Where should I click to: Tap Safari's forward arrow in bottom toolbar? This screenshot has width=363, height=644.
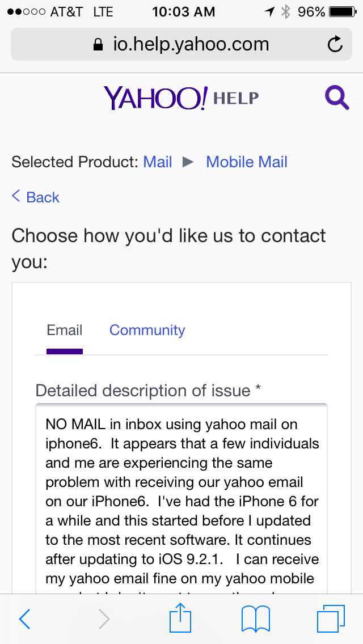(x=104, y=619)
